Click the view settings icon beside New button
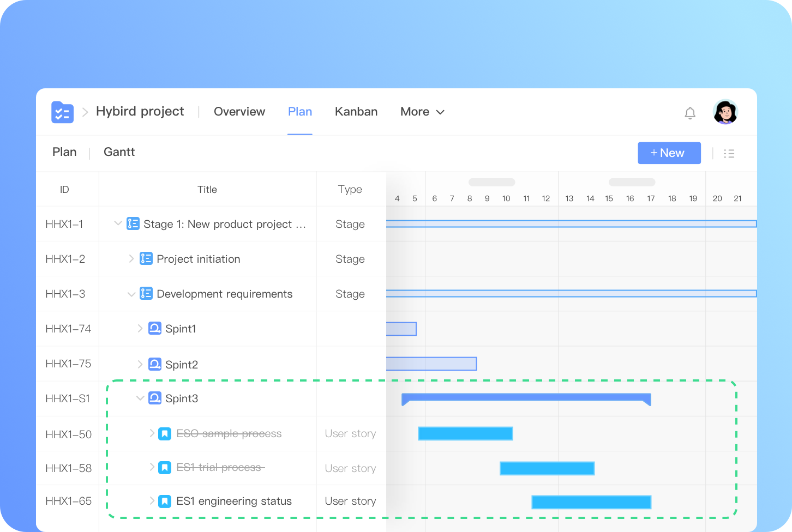Viewport: 792px width, 532px height. pyautogui.click(x=729, y=153)
